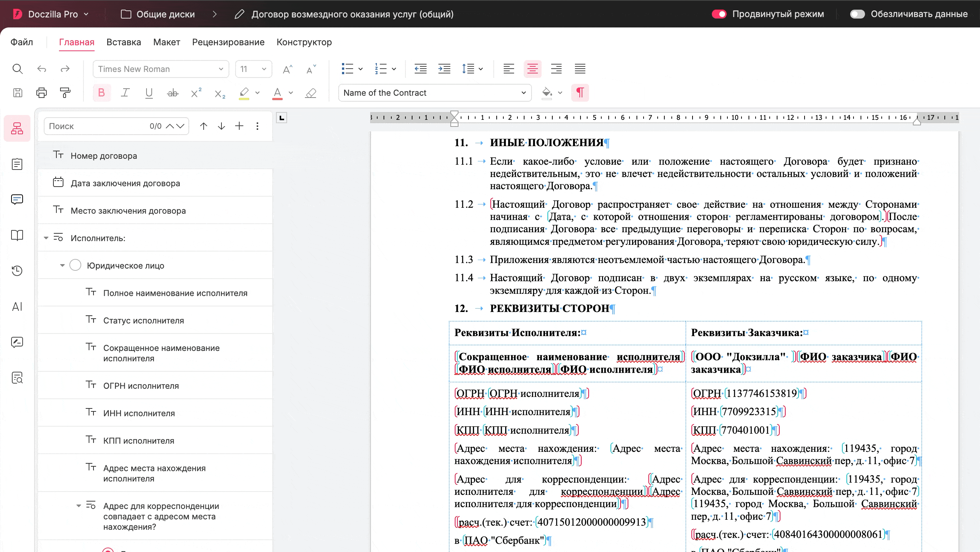The image size is (980, 552).
Task: Apply yellow text highlight color
Action: [244, 93]
